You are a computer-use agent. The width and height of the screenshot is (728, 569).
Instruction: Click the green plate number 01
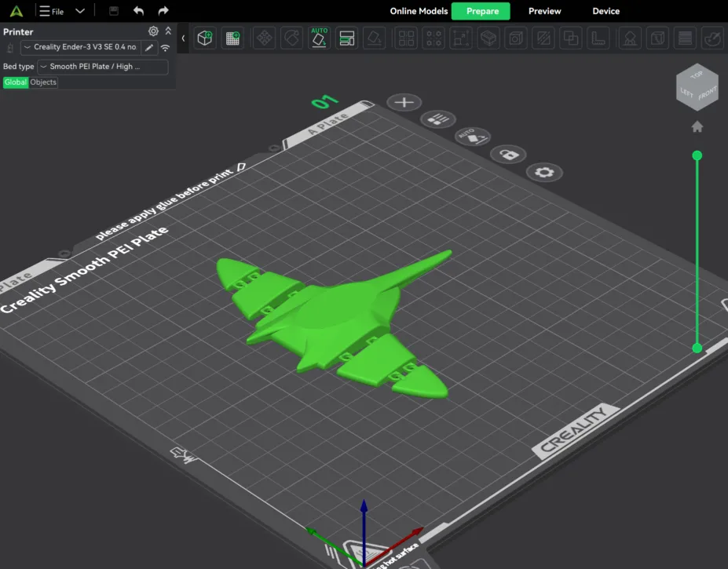pyautogui.click(x=324, y=101)
